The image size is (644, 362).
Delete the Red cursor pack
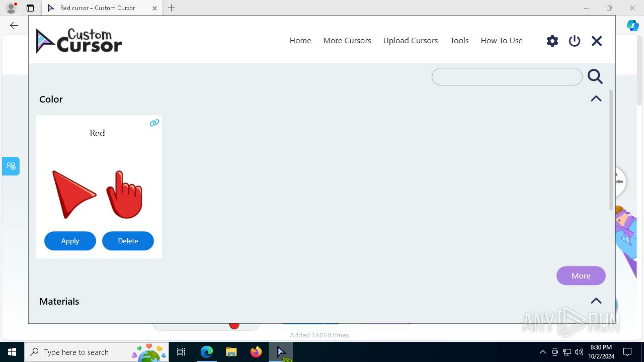click(128, 241)
